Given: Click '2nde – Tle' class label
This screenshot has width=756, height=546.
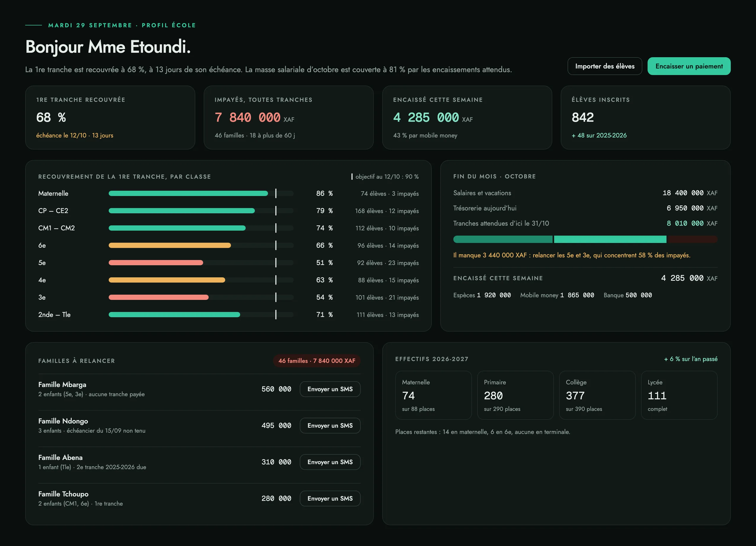Looking at the screenshot, I should tap(54, 315).
